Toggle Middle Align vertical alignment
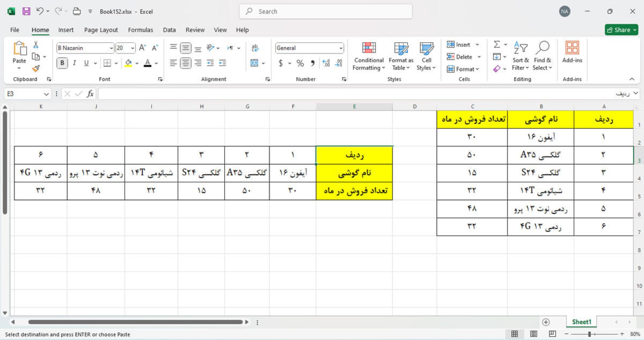This screenshot has height=340, width=644. [185, 48]
